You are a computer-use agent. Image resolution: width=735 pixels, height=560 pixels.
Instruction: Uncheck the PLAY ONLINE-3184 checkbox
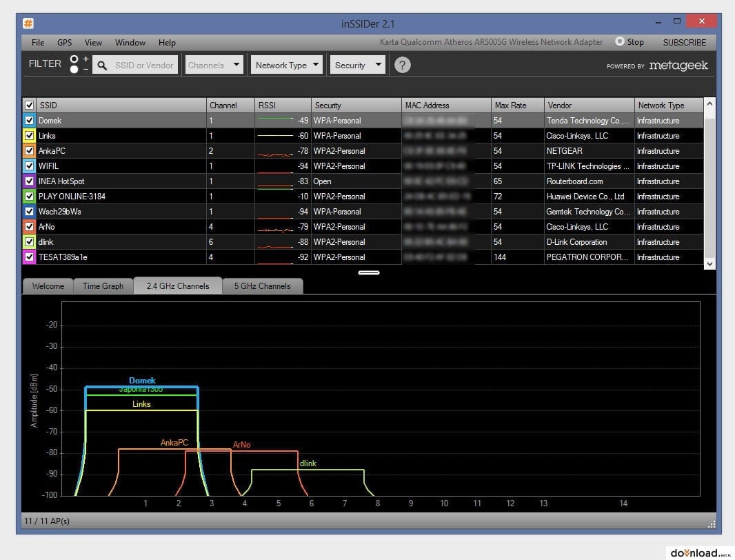click(30, 196)
